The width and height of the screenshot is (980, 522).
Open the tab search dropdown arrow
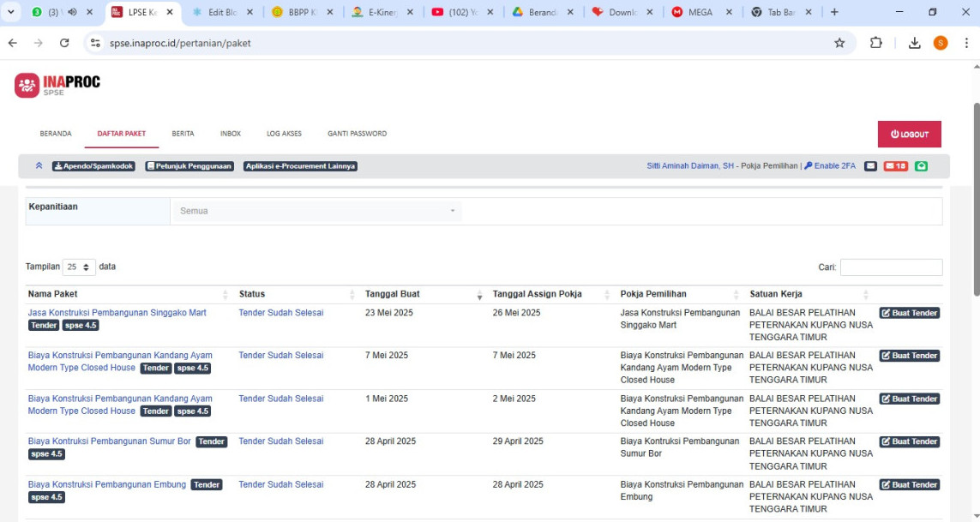12,13
